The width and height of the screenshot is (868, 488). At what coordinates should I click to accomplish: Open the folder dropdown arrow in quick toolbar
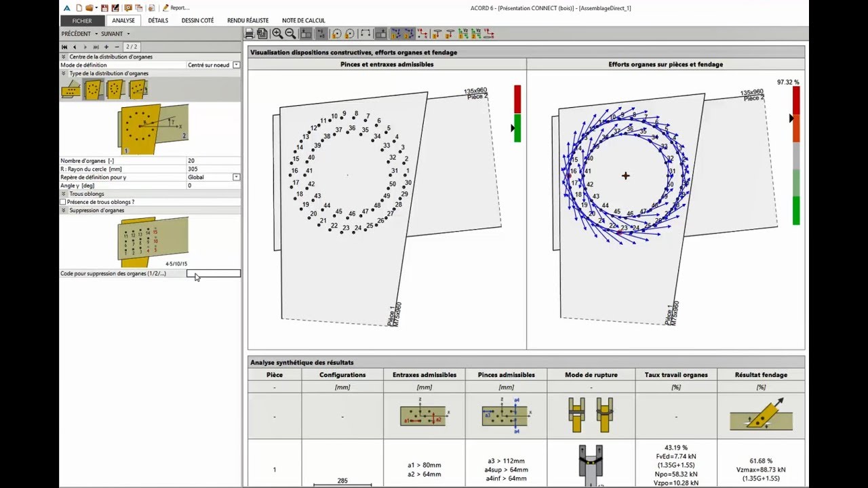[x=96, y=8]
